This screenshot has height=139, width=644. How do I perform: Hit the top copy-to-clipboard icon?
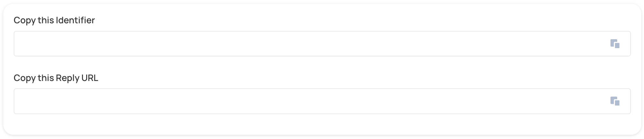click(615, 44)
